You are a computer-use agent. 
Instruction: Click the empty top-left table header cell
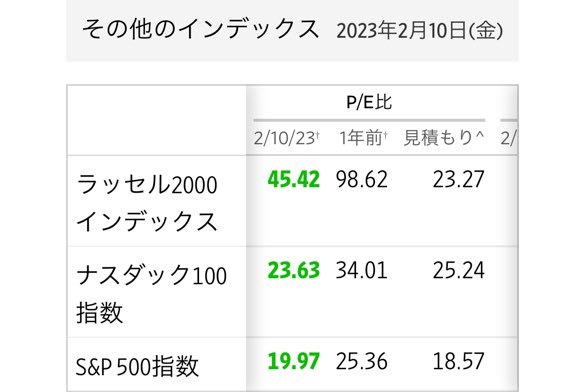click(157, 120)
